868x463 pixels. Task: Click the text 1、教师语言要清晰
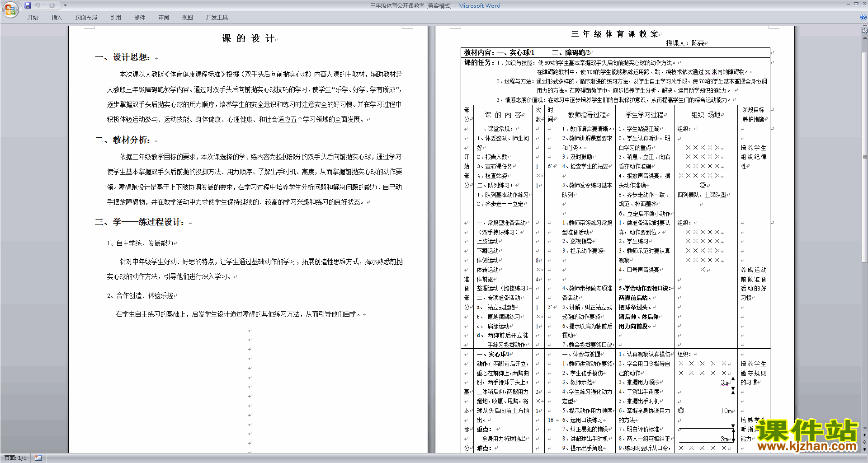586,129
